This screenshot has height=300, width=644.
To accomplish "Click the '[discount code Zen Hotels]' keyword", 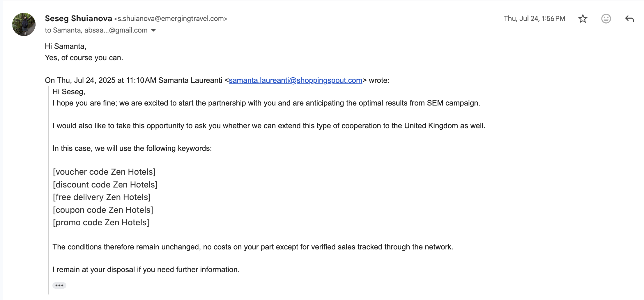I will pos(105,185).
